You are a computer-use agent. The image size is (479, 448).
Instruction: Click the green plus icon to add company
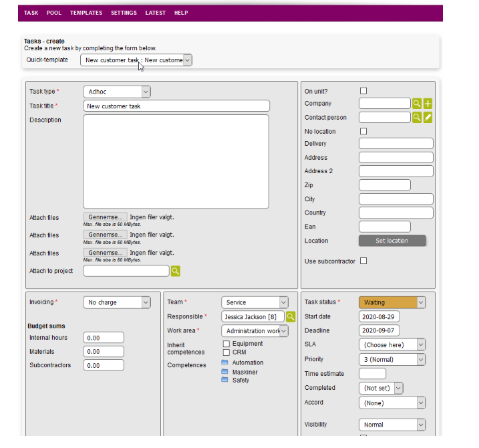click(x=428, y=104)
